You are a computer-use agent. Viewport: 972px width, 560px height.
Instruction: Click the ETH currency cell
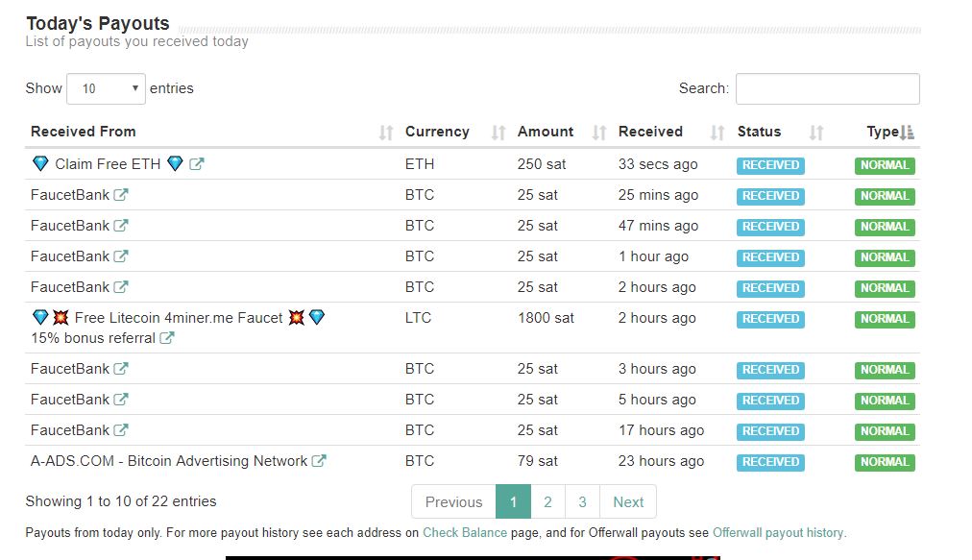[420, 163]
